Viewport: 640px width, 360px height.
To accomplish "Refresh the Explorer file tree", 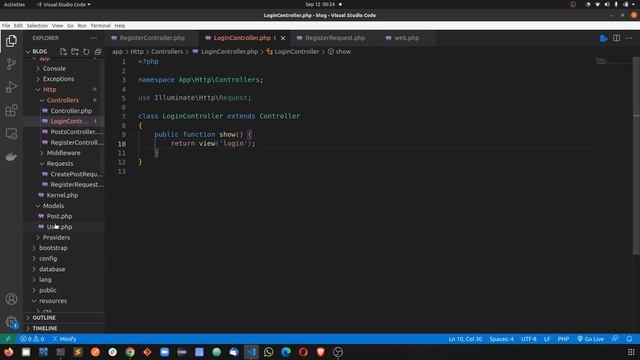I will pos(86,51).
